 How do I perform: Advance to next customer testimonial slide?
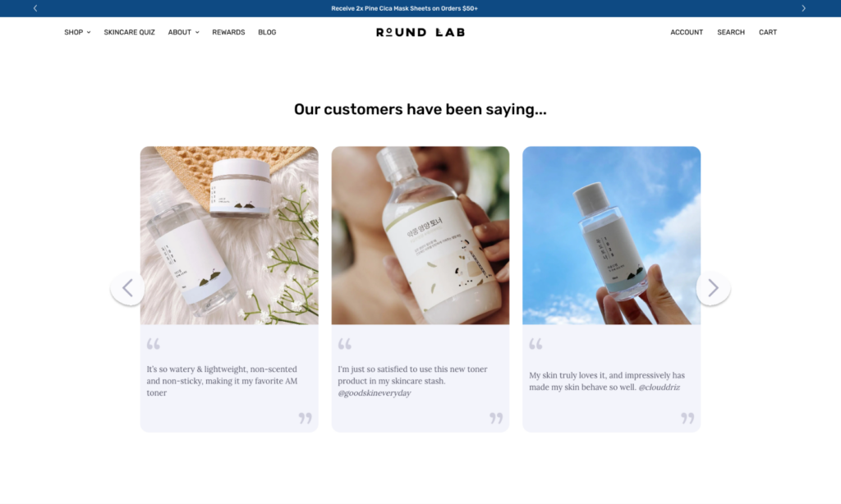point(714,288)
